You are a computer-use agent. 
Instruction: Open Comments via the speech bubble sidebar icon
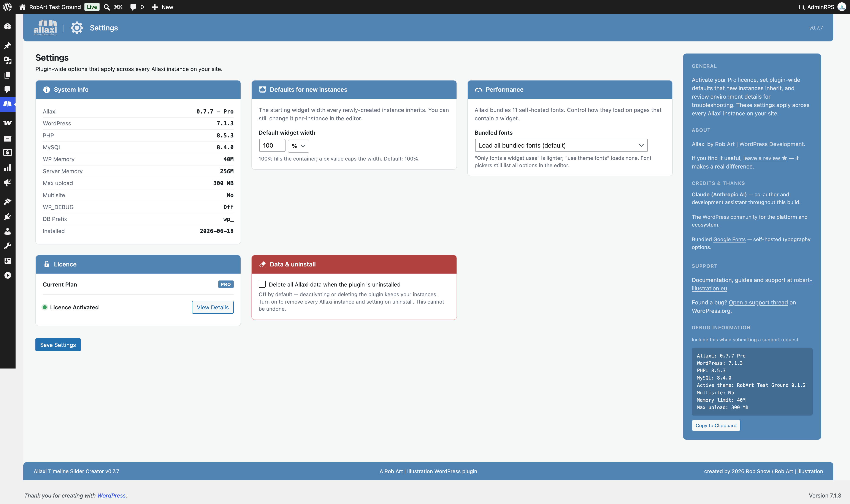coord(8,89)
